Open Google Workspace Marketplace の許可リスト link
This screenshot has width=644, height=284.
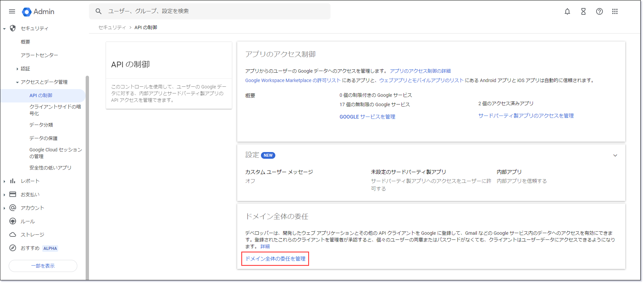pos(293,80)
